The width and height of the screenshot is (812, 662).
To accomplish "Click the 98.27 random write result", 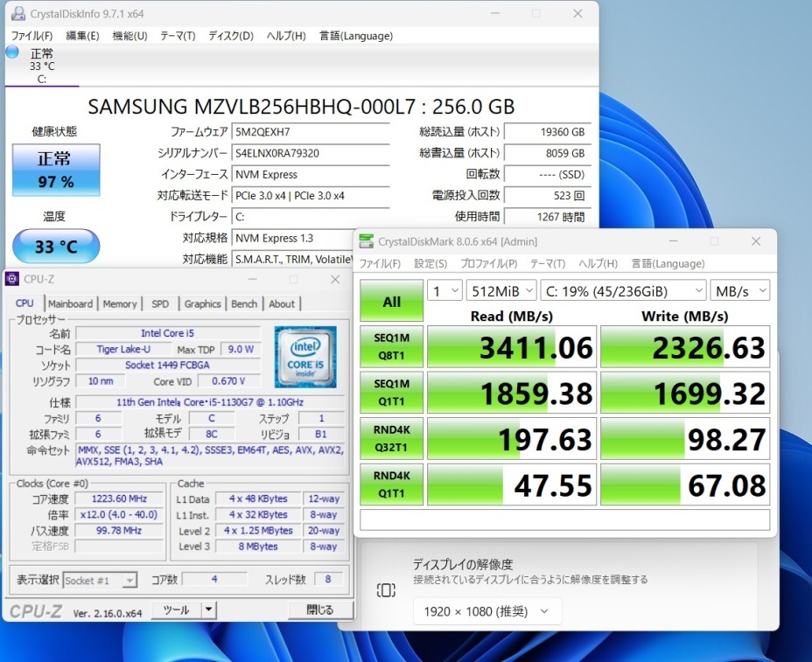I will (685, 439).
